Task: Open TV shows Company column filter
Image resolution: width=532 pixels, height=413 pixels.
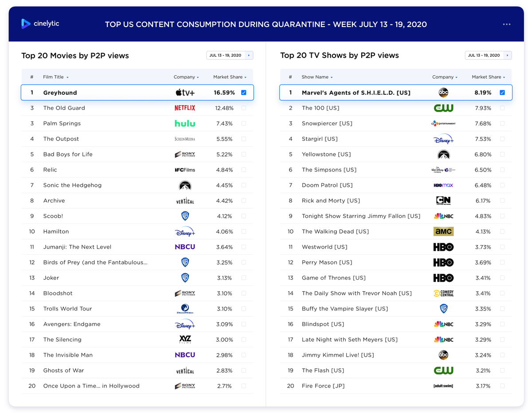Action: click(445, 77)
